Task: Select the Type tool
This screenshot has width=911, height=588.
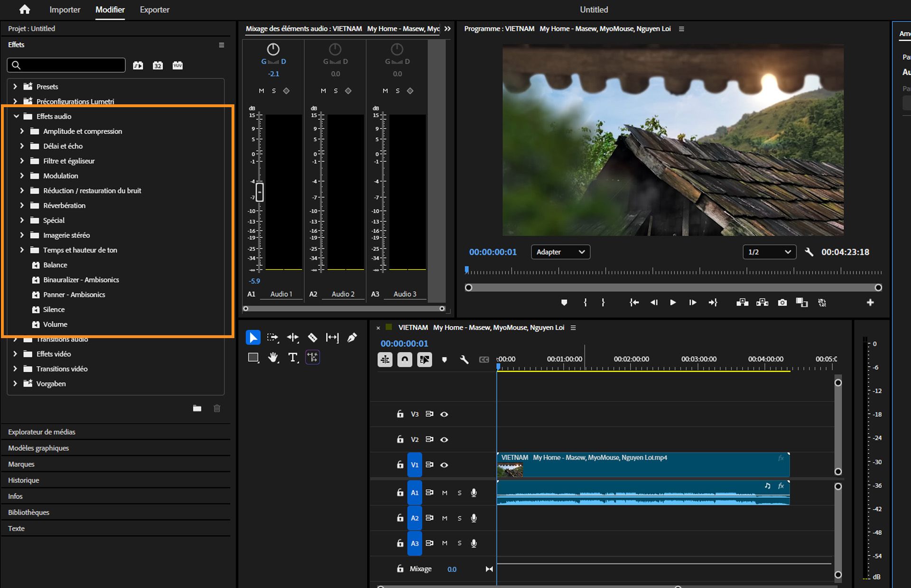Action: click(x=293, y=357)
